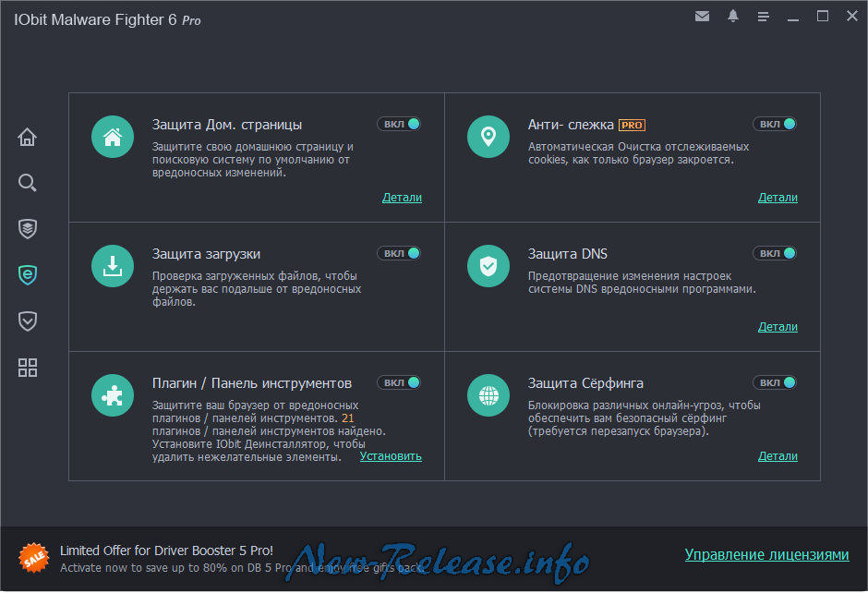
Task: Open Управление лицензиями link
Action: [766, 555]
